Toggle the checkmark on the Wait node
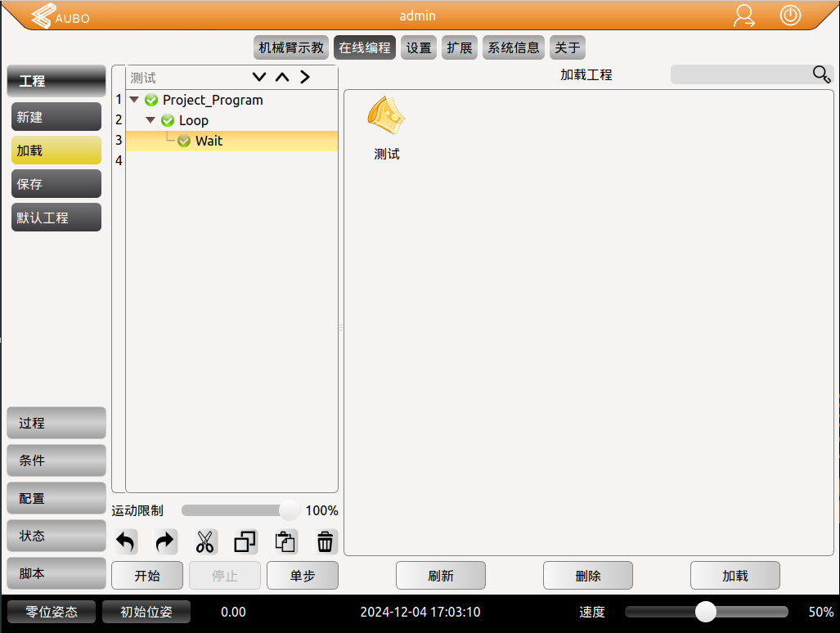 pyautogui.click(x=183, y=141)
